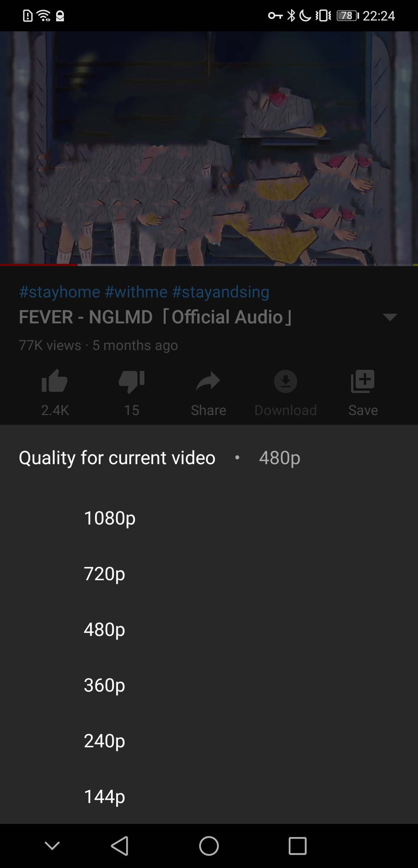Viewport: 418px width, 868px height.
Task: Expand video description with dropdown arrow
Action: tap(390, 317)
